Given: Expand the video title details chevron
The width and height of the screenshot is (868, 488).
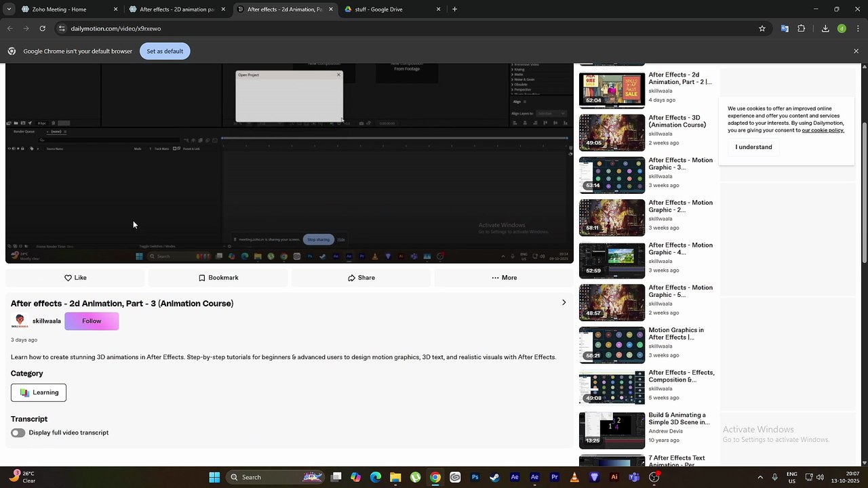Looking at the screenshot, I should click(564, 302).
